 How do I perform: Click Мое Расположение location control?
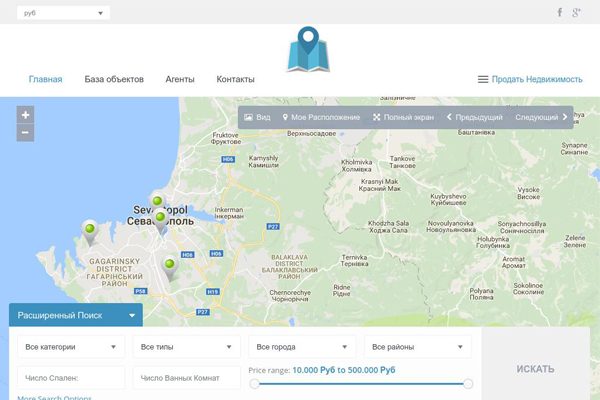click(x=321, y=117)
